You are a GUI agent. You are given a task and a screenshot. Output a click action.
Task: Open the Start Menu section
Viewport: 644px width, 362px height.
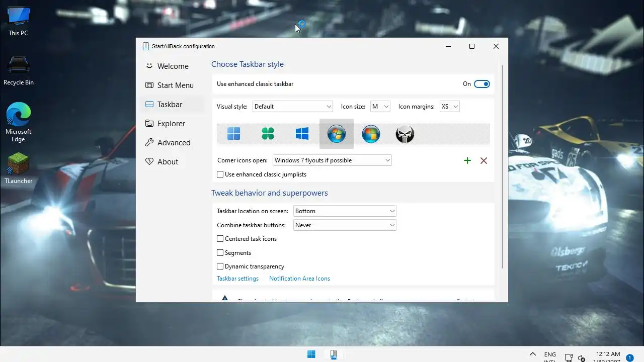click(173, 85)
